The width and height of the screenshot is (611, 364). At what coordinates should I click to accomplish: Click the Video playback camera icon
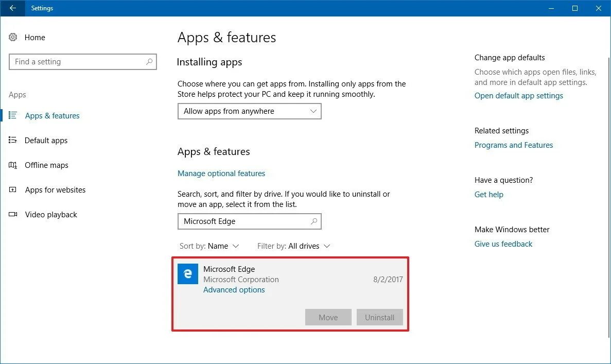pyautogui.click(x=13, y=214)
